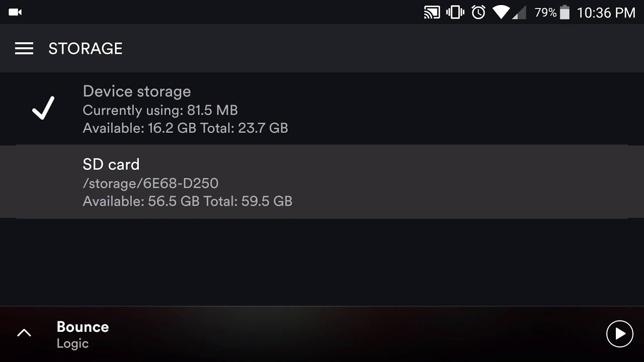The height and width of the screenshot is (362, 644).
Task: Tap the Currently using 81.5 MB line
Action: click(x=160, y=110)
